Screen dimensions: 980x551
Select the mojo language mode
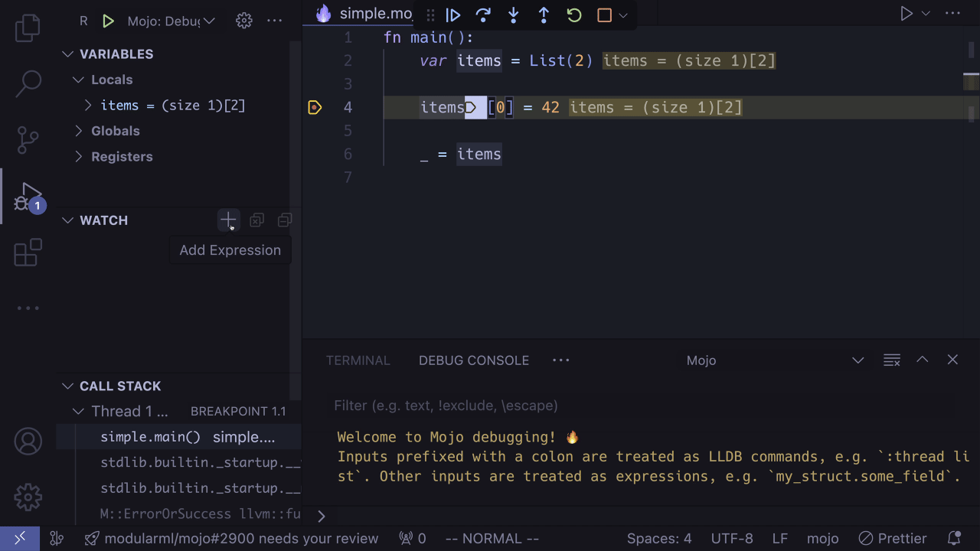(823, 539)
